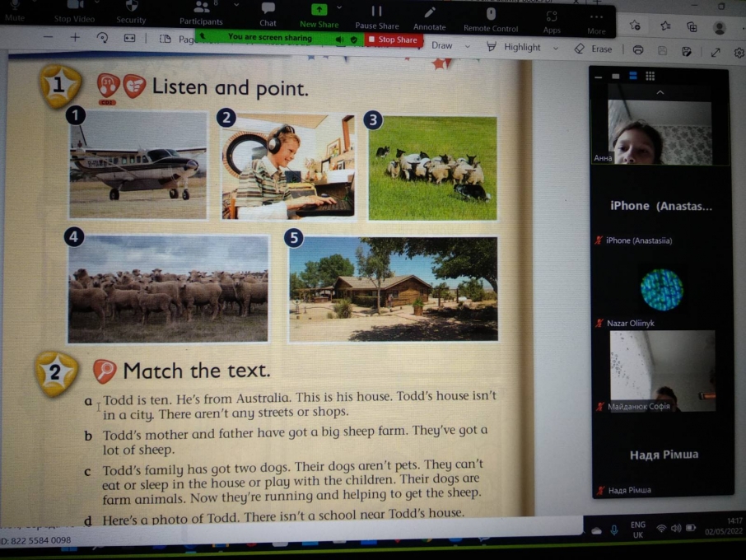The image size is (746, 560).
Task: Open Zoom Apps
Action: click(552, 21)
